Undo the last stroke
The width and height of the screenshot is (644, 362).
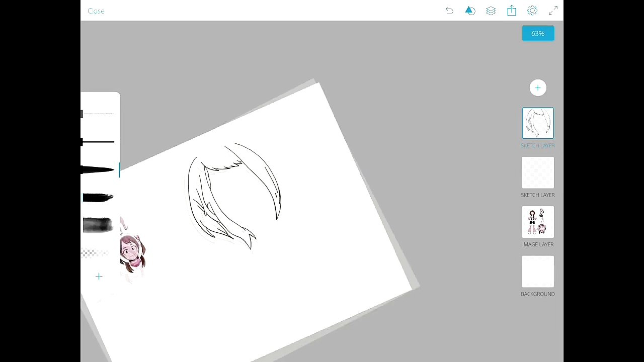click(449, 11)
